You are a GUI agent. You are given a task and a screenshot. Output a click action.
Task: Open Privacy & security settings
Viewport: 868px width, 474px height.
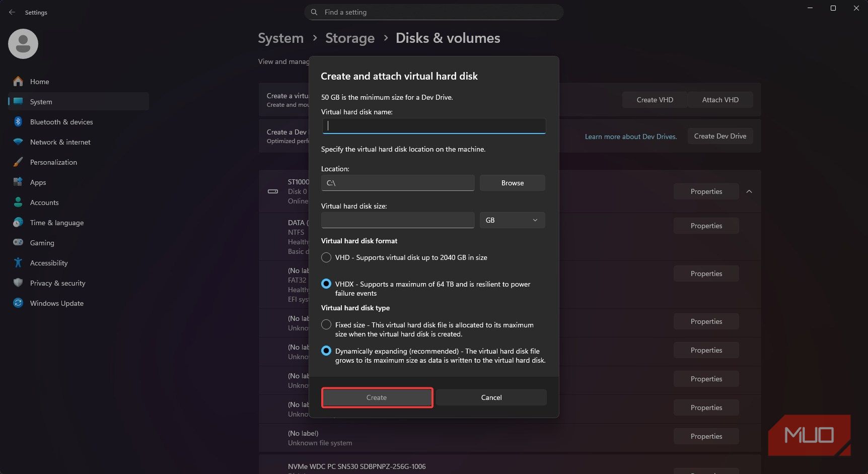(x=79, y=283)
